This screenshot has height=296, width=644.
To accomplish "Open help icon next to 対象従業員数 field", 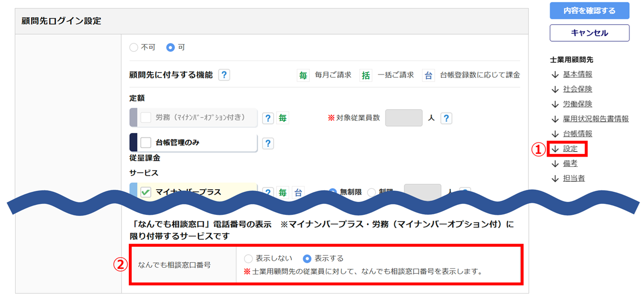I will [x=446, y=118].
